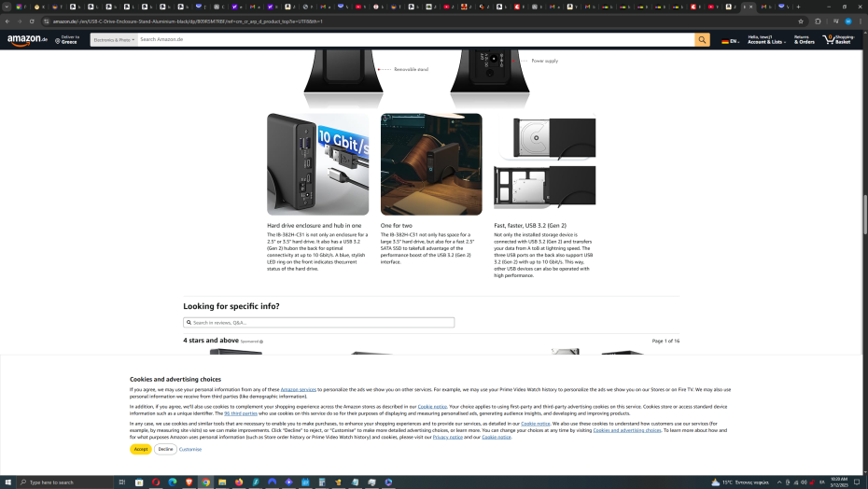Accept cookies with the yellow button
The image size is (868, 489).
tap(141, 449)
